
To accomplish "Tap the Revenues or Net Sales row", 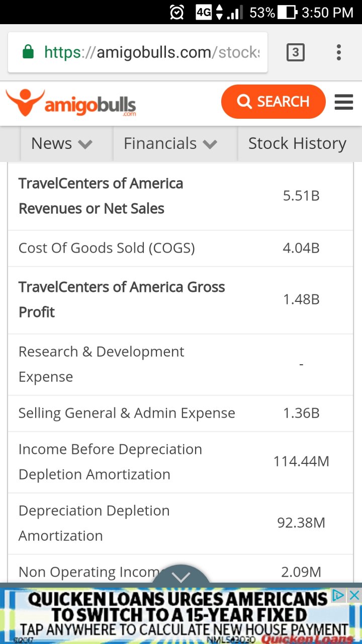I will pos(180,196).
